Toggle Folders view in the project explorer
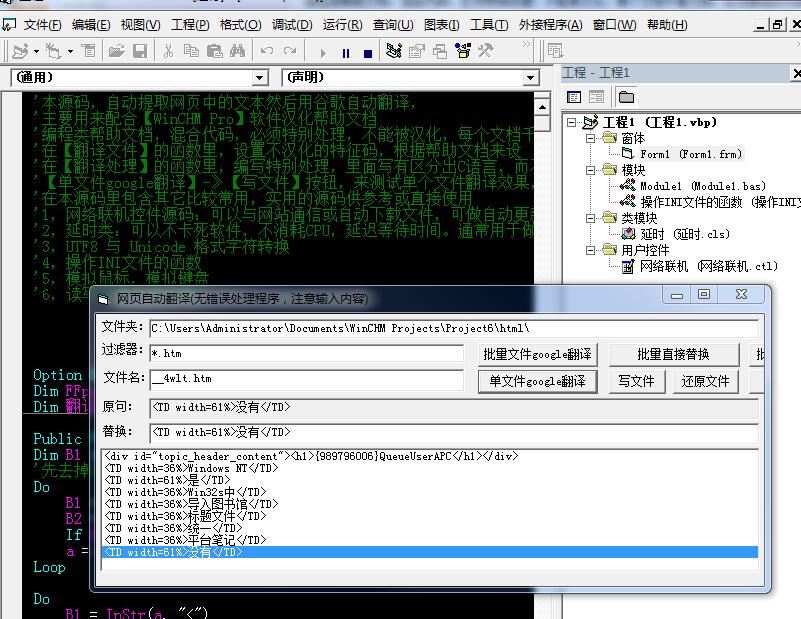The image size is (801, 619). click(x=626, y=97)
